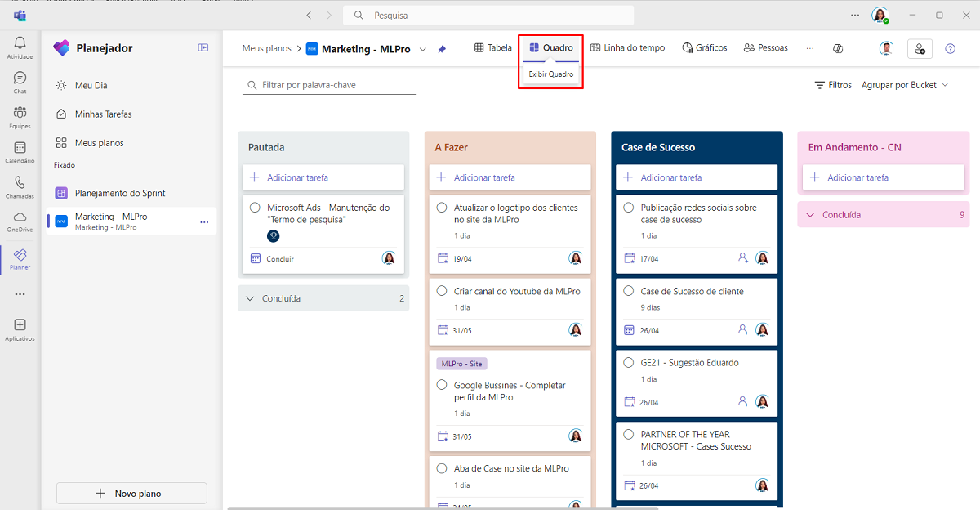
Task: Open more options for Marketing - MLPro sidebar plan
Action: tap(204, 221)
